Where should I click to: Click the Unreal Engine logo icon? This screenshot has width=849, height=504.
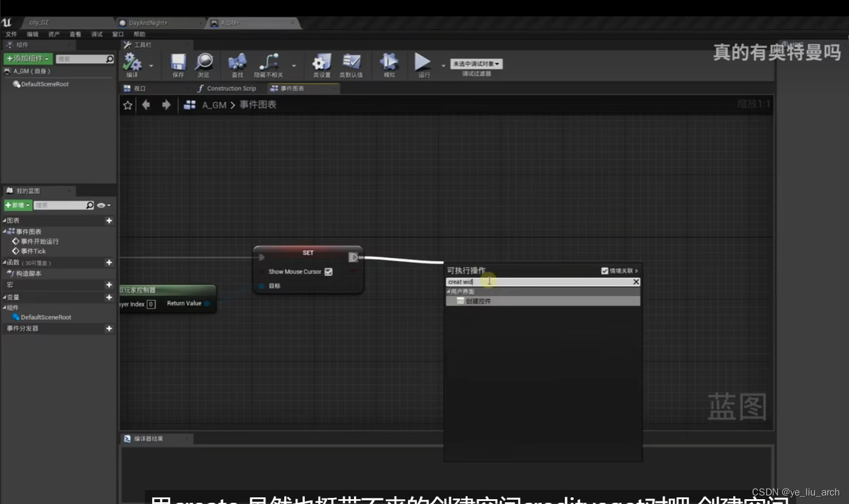(x=7, y=22)
